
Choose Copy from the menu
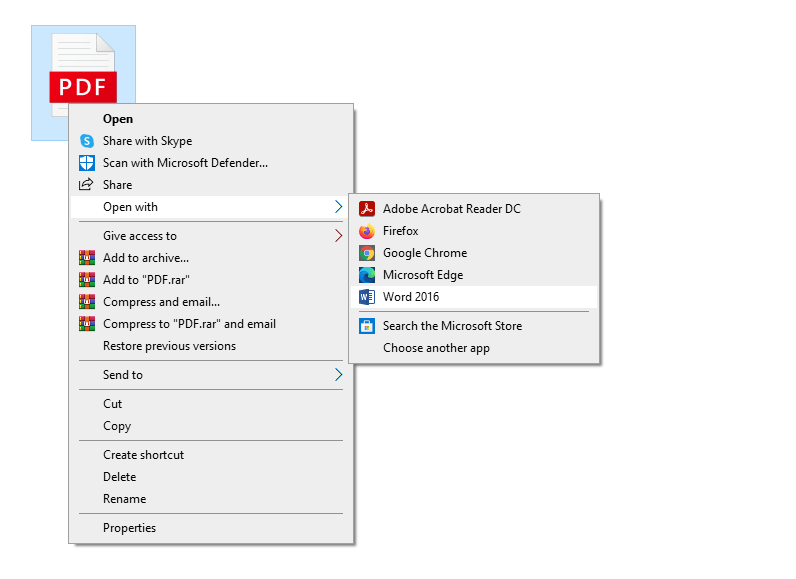(210, 426)
